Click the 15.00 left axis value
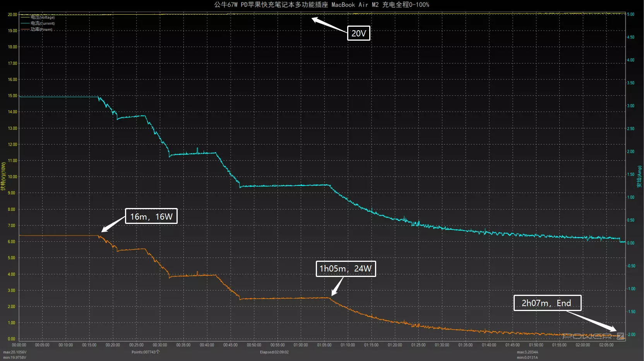The image size is (644, 361). click(12, 96)
